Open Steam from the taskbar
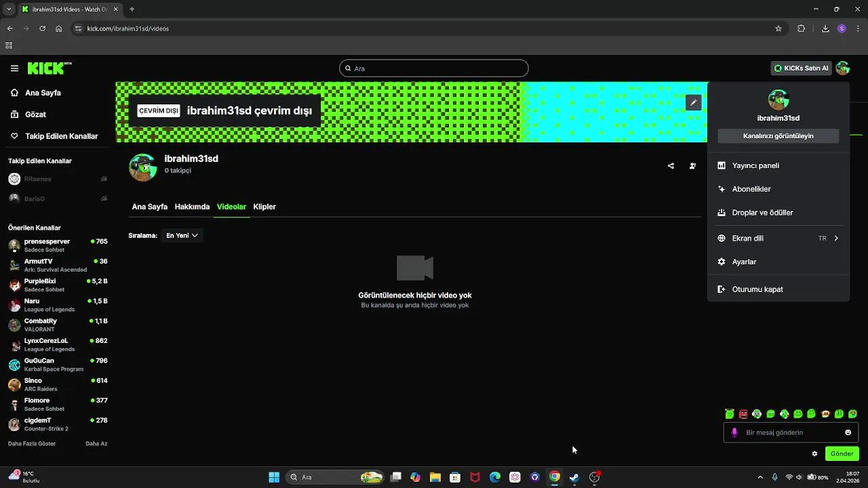This screenshot has height=488, width=868. tap(574, 477)
